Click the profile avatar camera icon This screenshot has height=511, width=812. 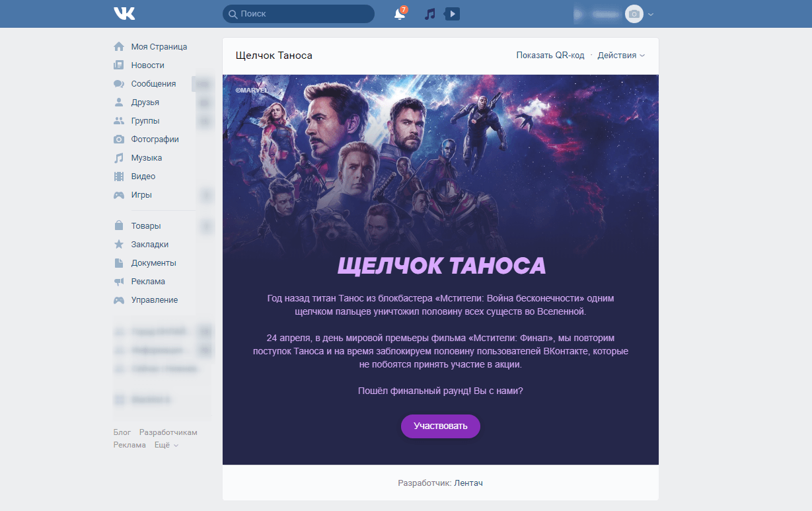[634, 14]
